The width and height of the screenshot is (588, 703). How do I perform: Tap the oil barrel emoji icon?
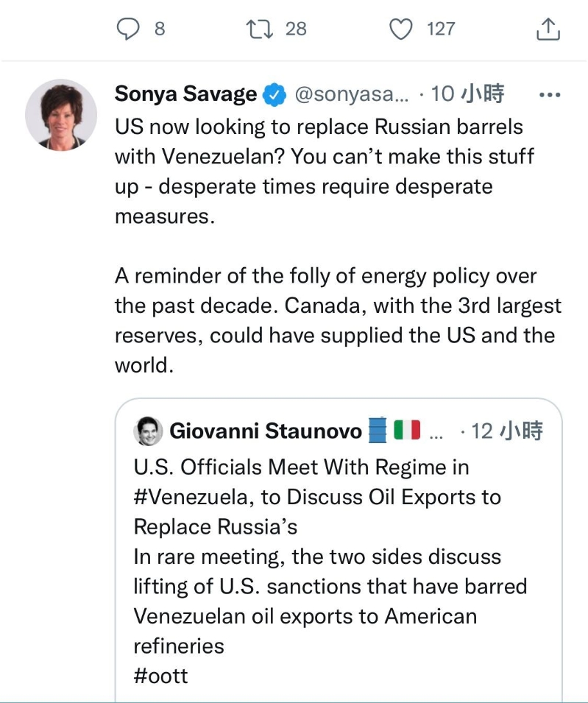click(377, 431)
